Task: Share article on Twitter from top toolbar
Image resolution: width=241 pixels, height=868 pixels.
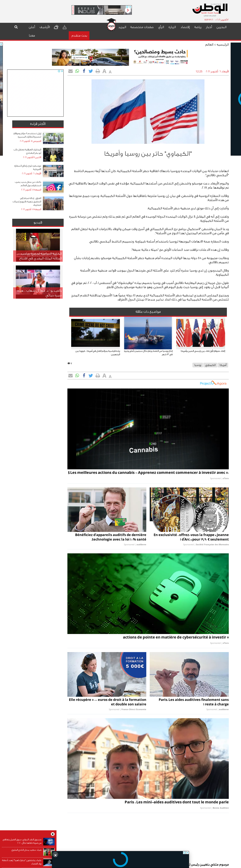Action: (x=91, y=71)
